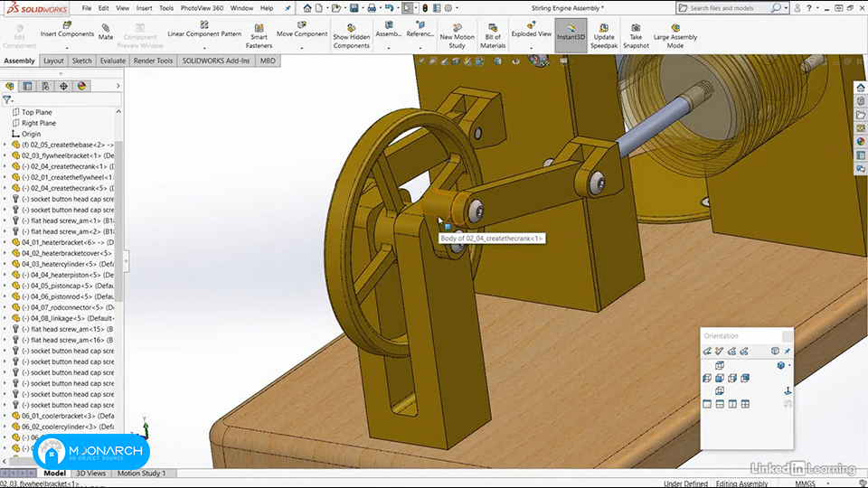868x488 pixels.
Task: Open Exploded View dropdown arrow
Action: pyautogui.click(x=532, y=48)
